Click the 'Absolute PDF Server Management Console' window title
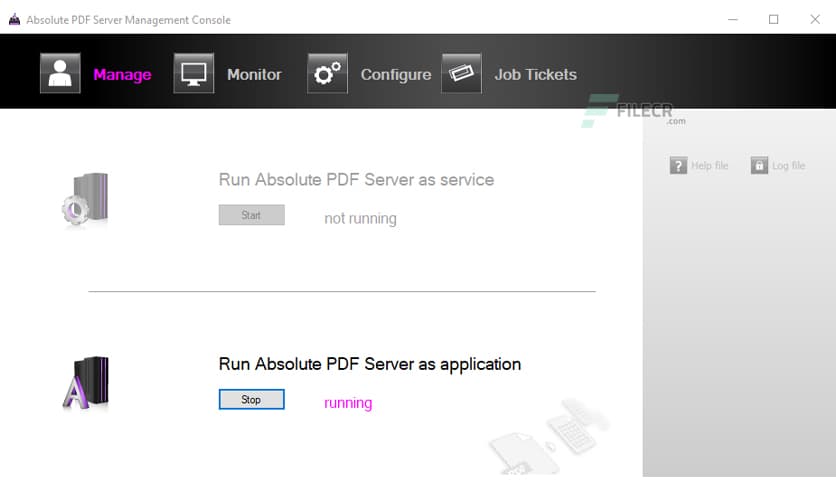 tap(128, 20)
